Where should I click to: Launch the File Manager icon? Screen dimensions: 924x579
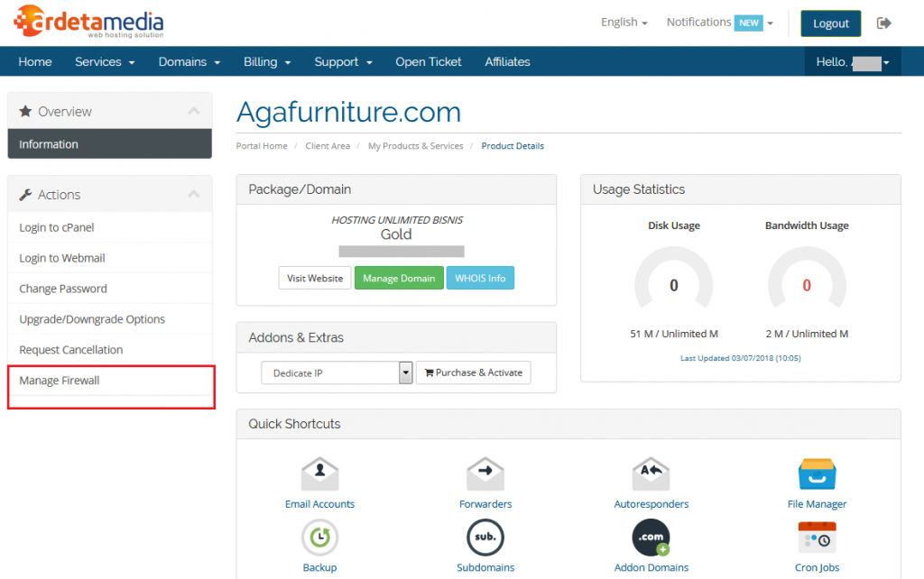tap(817, 474)
